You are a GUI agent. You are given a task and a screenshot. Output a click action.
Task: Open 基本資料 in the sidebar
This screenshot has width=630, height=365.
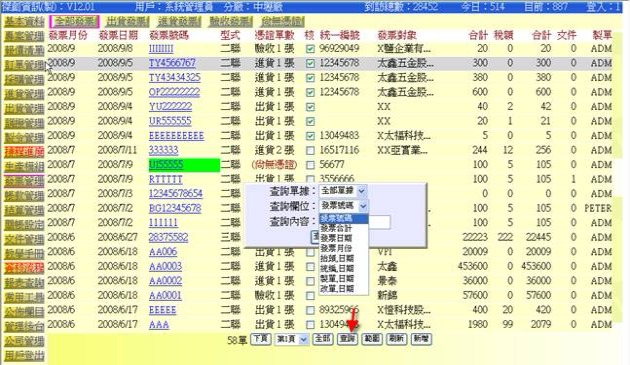click(x=24, y=21)
